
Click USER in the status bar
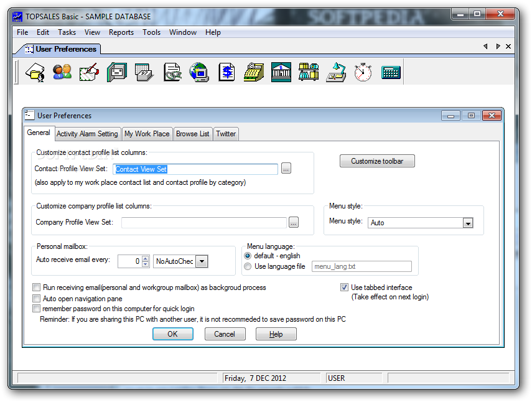click(x=336, y=378)
